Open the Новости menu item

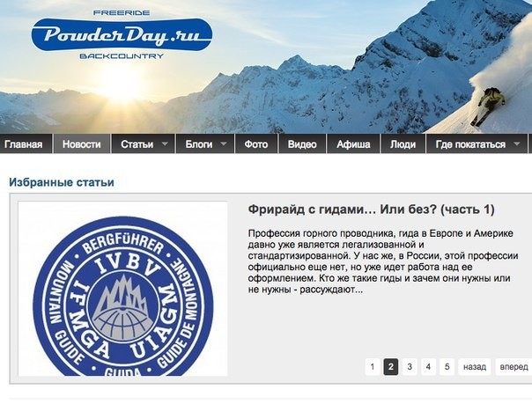tap(82, 144)
